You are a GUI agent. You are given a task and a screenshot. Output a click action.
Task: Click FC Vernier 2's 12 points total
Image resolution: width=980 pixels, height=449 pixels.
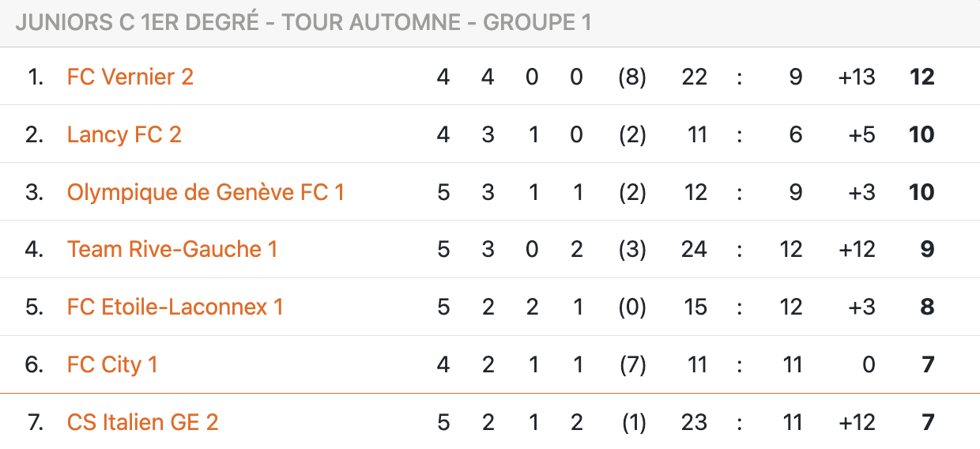[x=922, y=77]
